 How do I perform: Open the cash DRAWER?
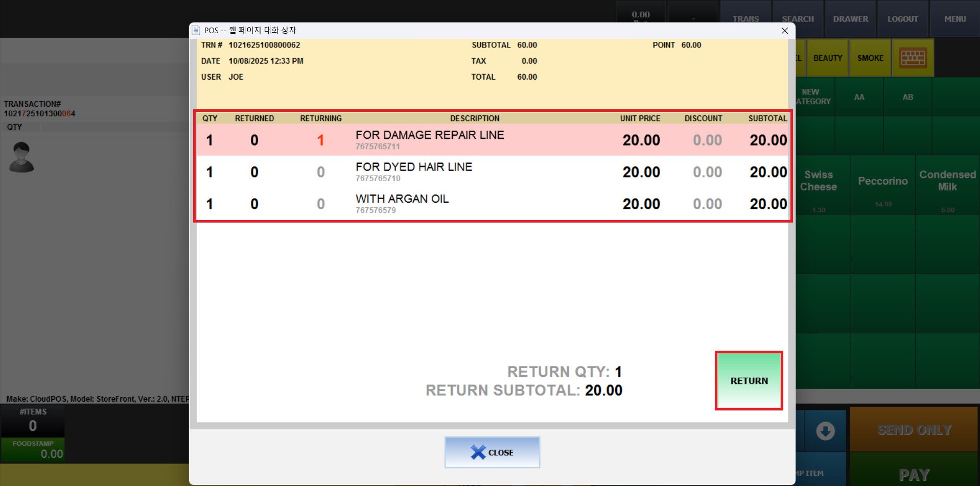click(850, 19)
